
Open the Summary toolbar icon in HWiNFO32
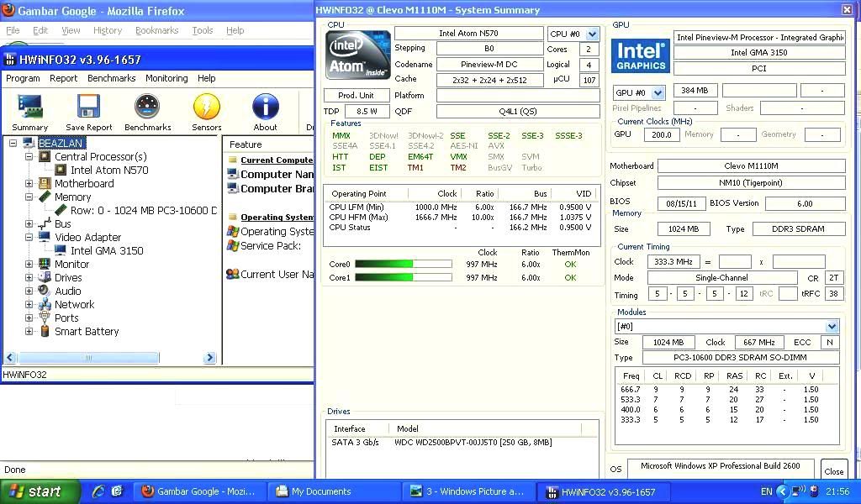tap(29, 108)
